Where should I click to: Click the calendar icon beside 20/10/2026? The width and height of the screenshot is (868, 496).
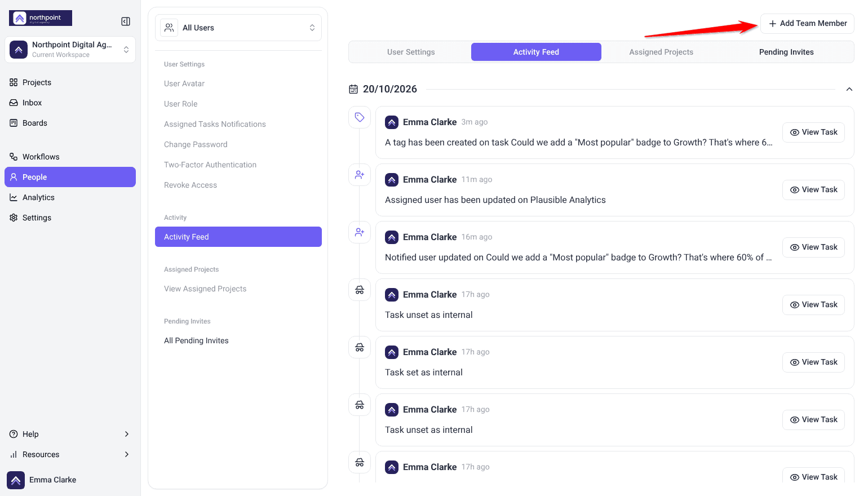(353, 89)
